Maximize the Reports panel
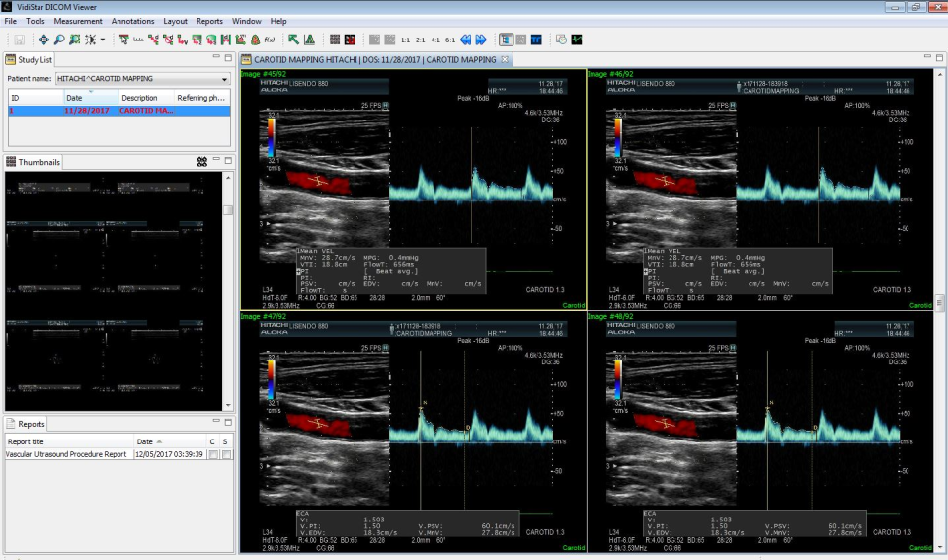Screen dimensions: 948x560 (228, 422)
